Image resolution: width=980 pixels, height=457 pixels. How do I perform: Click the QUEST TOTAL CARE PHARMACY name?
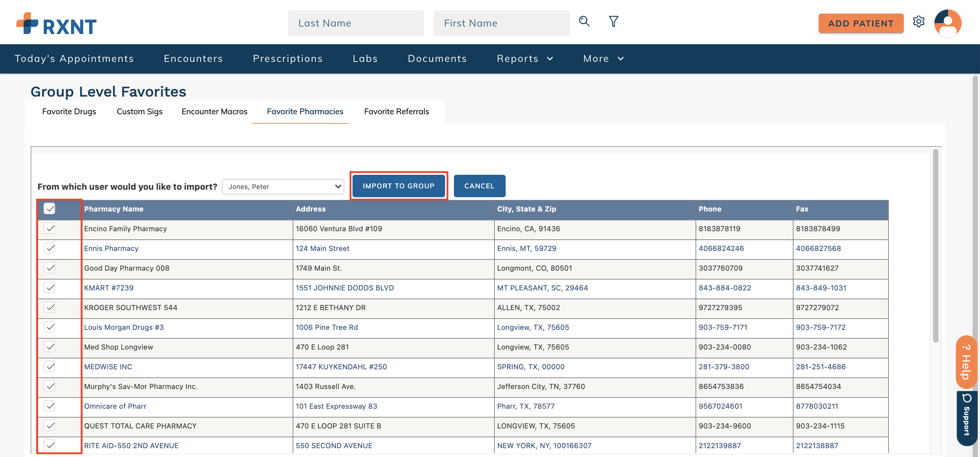click(x=140, y=426)
